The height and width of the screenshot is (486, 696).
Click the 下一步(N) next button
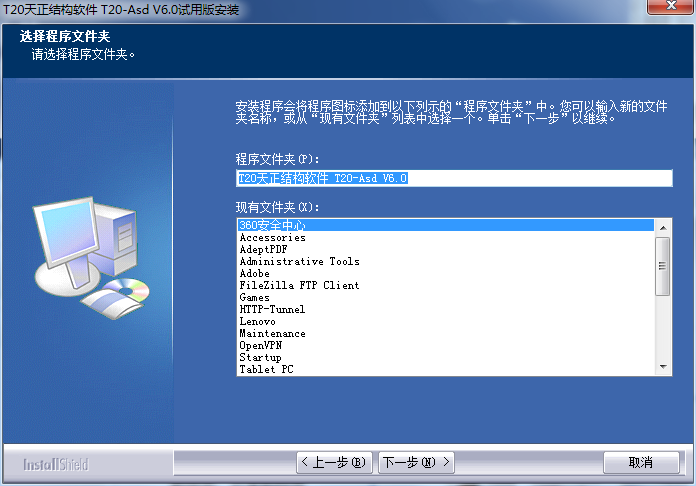click(416, 462)
